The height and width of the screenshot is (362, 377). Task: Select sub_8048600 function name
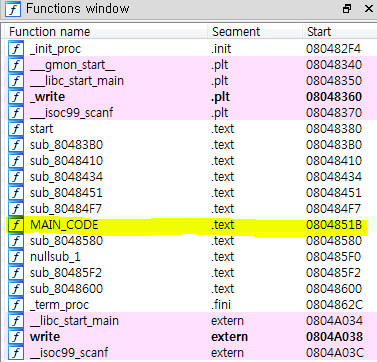tap(66, 289)
